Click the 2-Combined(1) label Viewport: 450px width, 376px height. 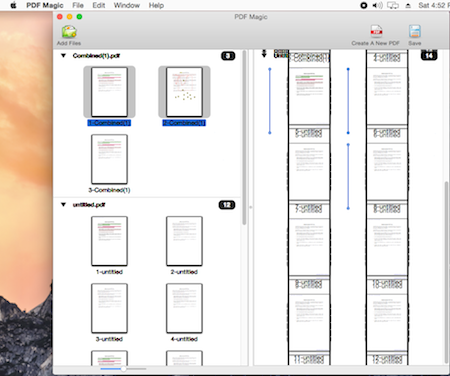pos(184,123)
